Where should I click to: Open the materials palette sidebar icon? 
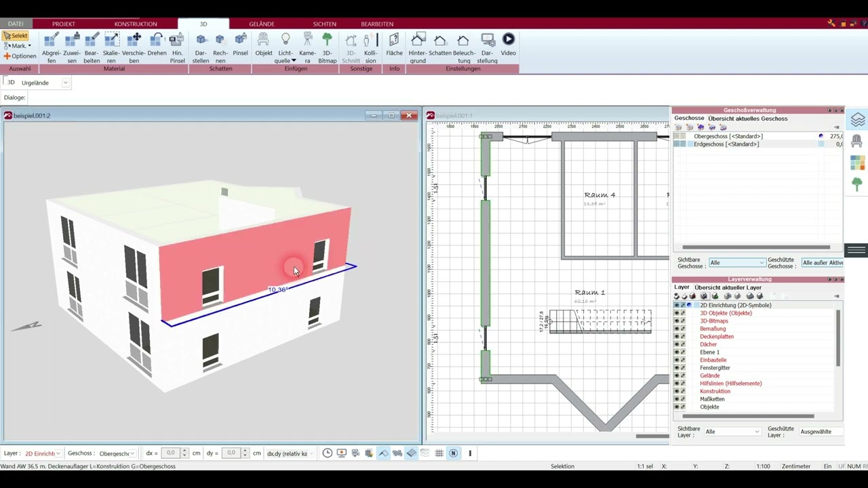(x=857, y=163)
